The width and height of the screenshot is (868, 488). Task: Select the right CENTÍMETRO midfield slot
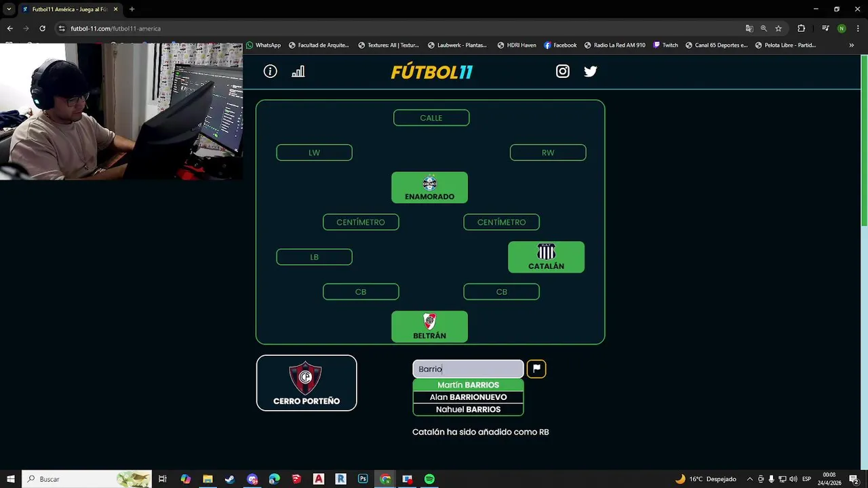(x=501, y=222)
